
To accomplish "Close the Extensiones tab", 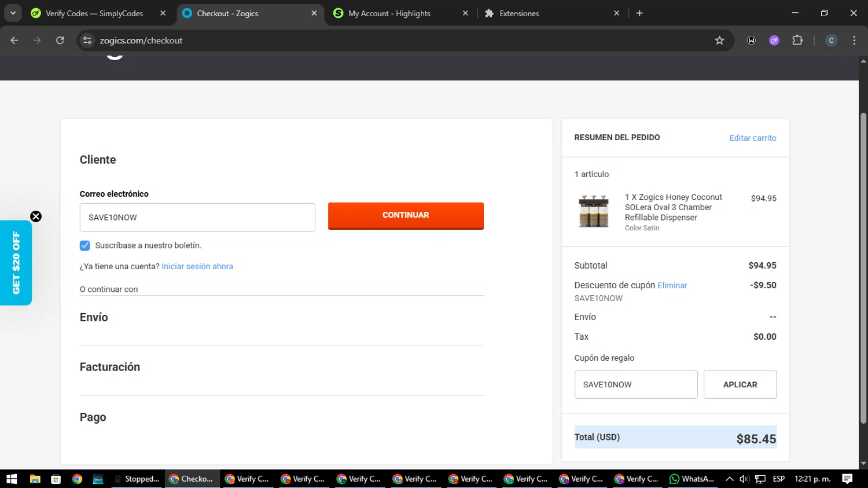I will click(616, 13).
